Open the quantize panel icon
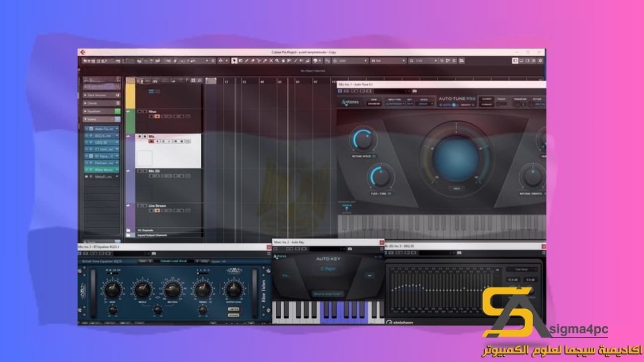Viewport: 644px width, 362px height. 454,60
